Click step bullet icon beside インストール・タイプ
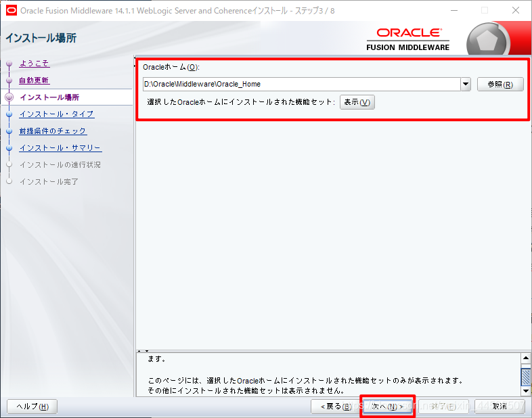The image size is (532, 418). tap(9, 114)
